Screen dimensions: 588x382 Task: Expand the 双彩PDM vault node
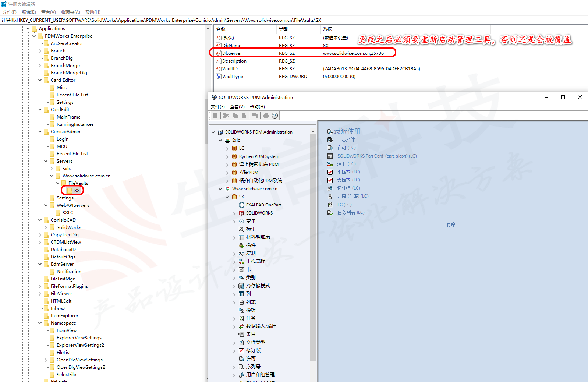tap(227, 173)
